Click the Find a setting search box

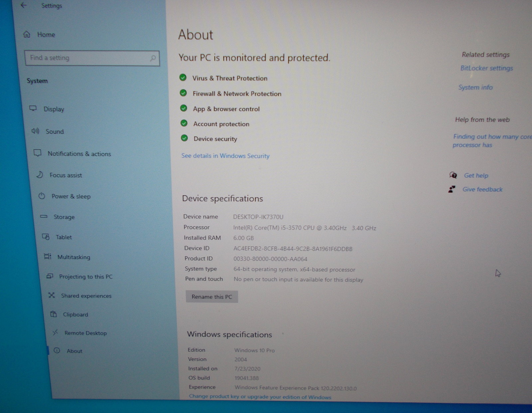click(x=88, y=58)
